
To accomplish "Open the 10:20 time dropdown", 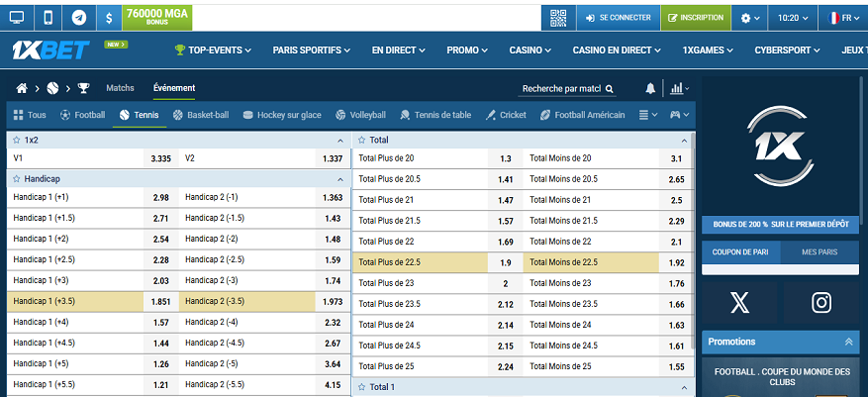I will click(792, 18).
